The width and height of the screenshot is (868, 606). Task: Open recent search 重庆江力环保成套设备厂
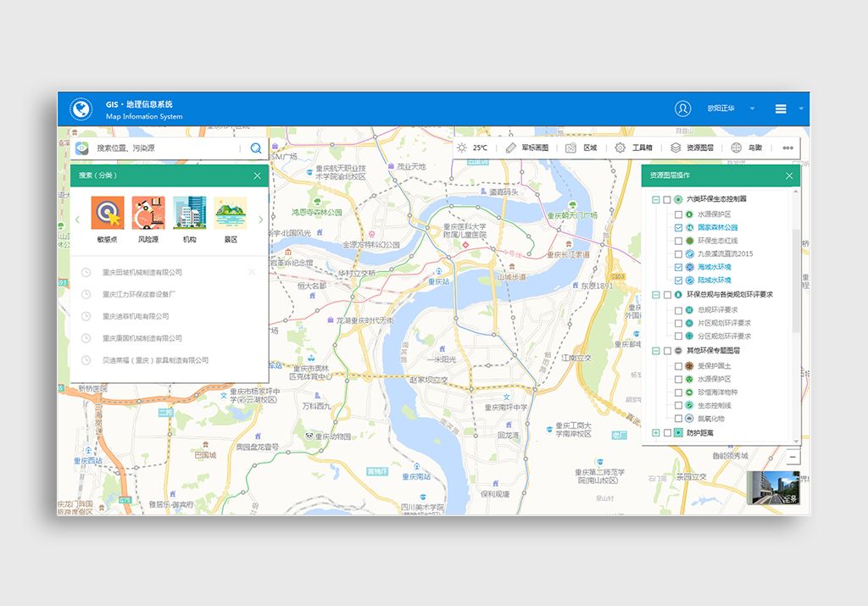(x=139, y=294)
